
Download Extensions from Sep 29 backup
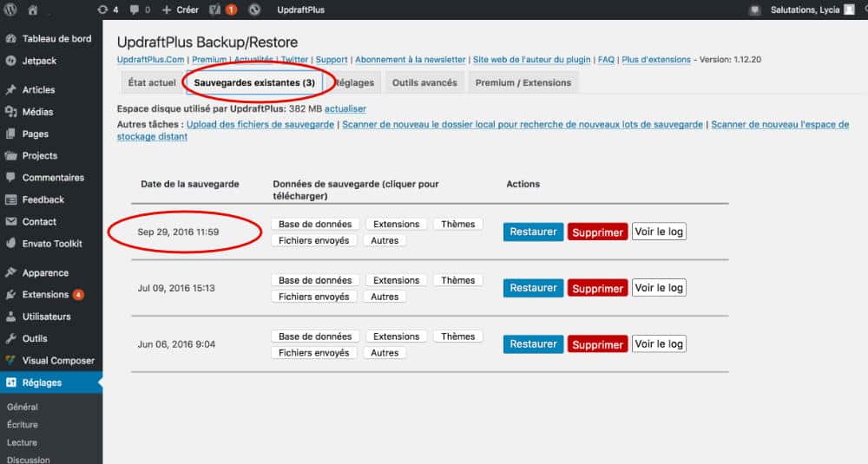pyautogui.click(x=397, y=224)
